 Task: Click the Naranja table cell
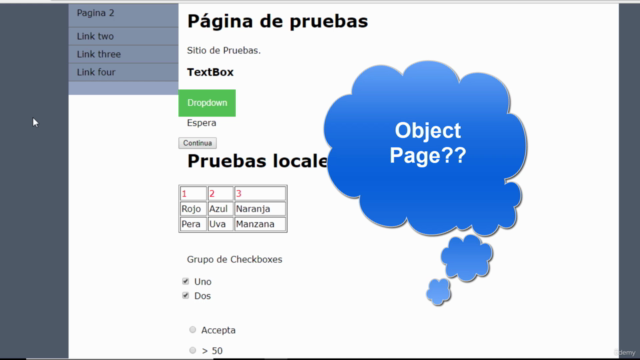click(260, 209)
